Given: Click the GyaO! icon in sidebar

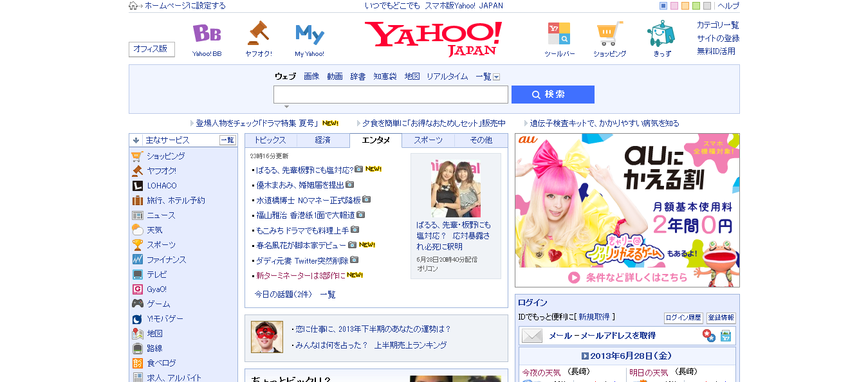Looking at the screenshot, I should pyautogui.click(x=137, y=289).
